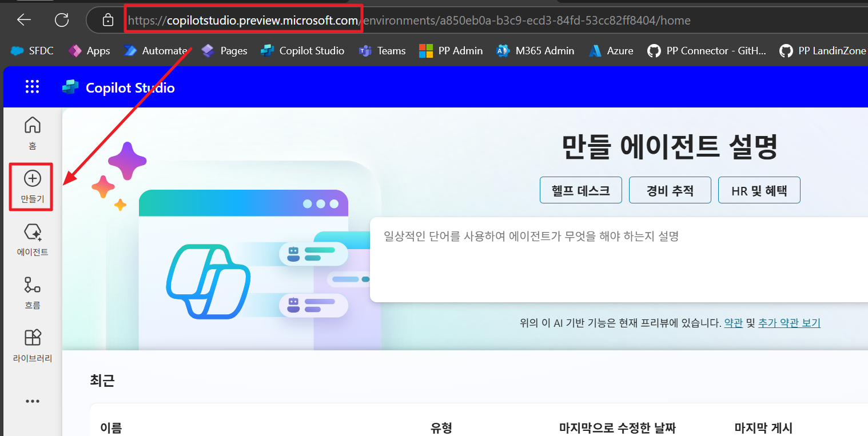Open the 약관 link
This screenshot has width=868, height=436.
click(x=733, y=323)
